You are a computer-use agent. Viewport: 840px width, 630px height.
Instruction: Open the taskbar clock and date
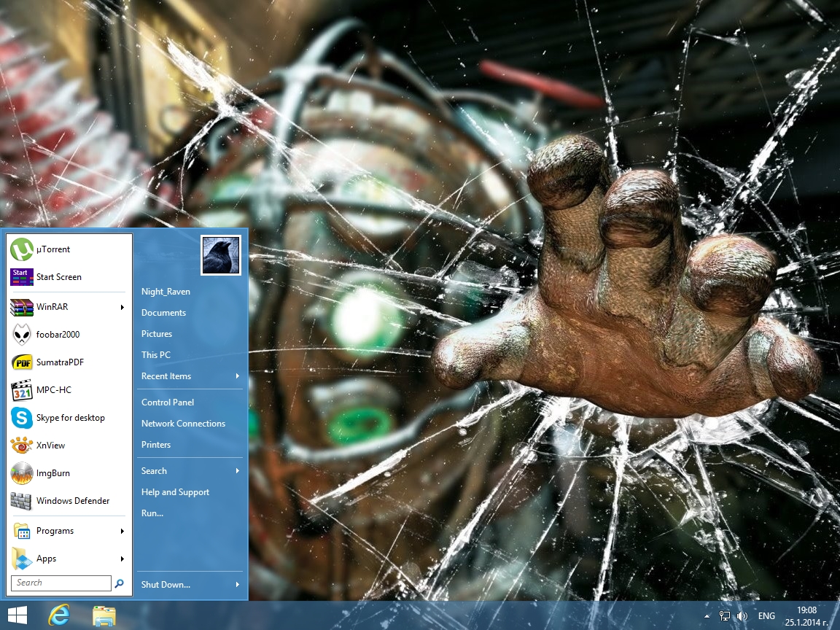coord(806,616)
